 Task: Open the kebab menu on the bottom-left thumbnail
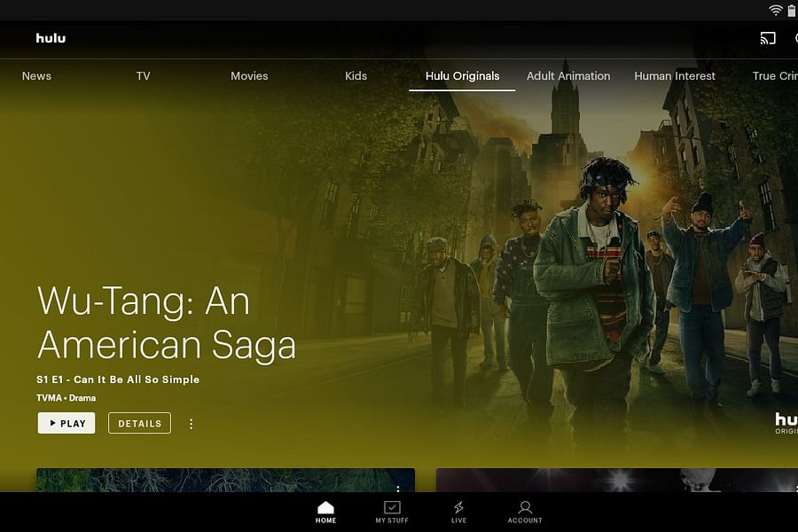[x=398, y=489]
